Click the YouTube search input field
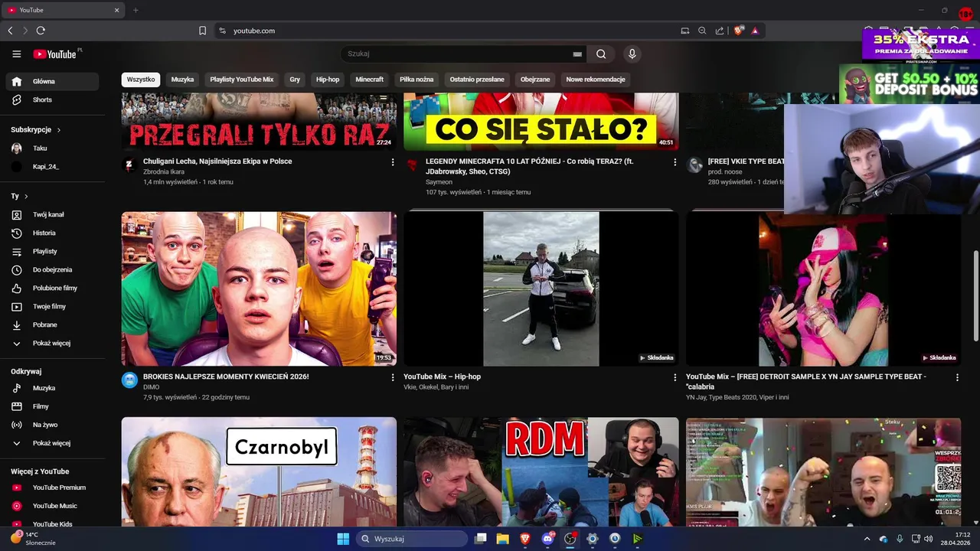This screenshot has height=551, width=980. pos(458,54)
